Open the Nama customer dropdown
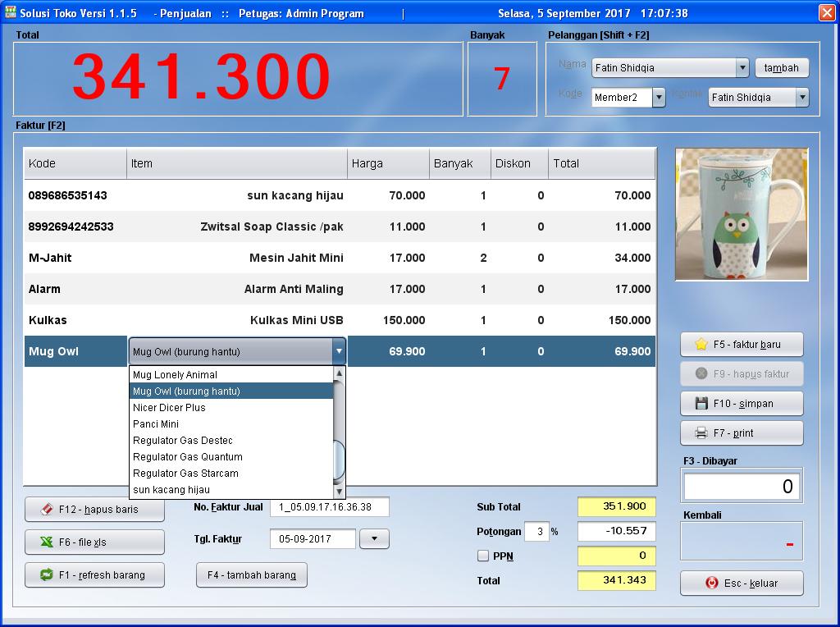 click(743, 68)
